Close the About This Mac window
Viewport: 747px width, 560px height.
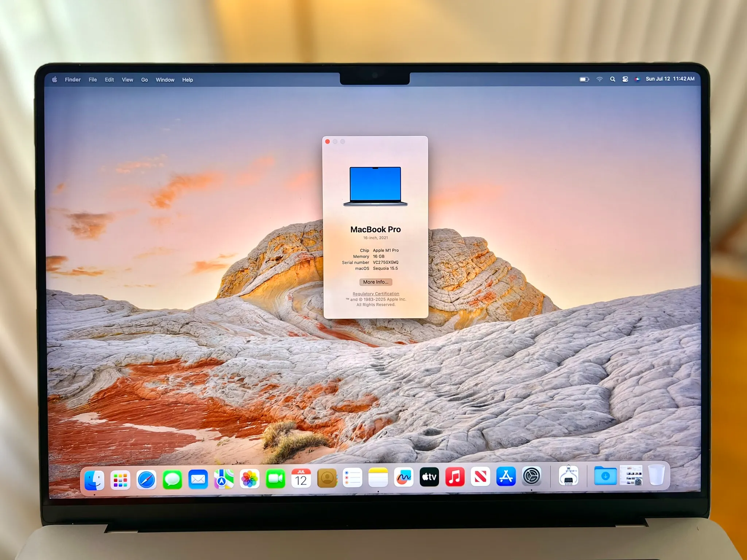tap(328, 141)
